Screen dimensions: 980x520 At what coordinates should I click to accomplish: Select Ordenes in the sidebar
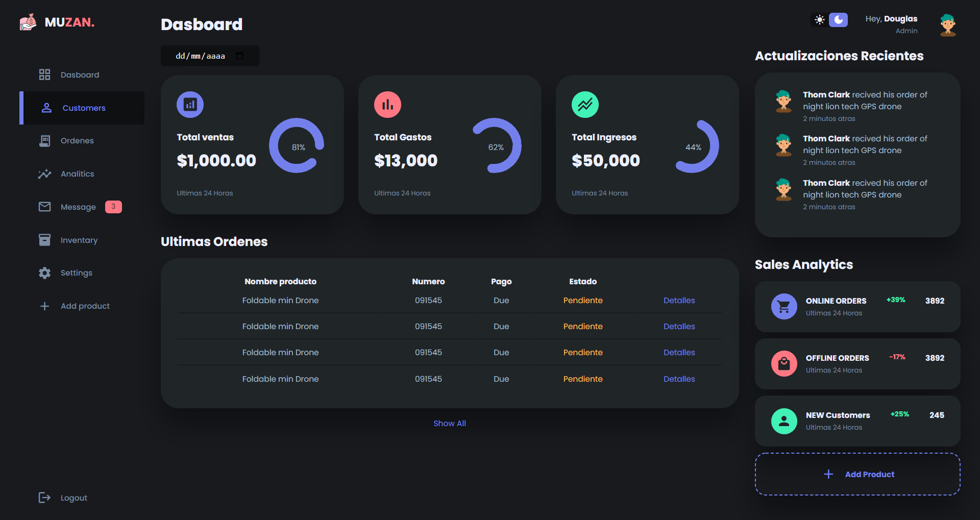[82, 141]
